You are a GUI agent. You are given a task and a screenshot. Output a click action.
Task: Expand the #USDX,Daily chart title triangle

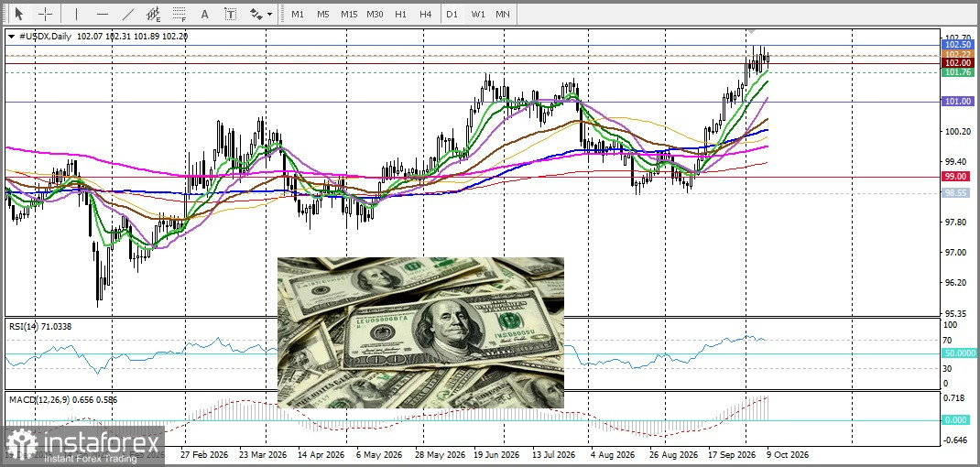(11, 37)
